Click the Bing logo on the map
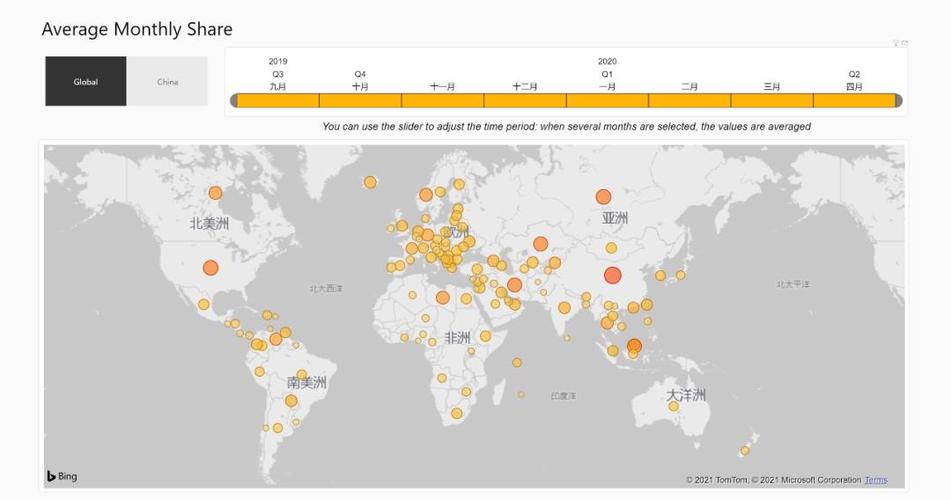Image resolution: width=951 pixels, height=500 pixels. tap(62, 476)
